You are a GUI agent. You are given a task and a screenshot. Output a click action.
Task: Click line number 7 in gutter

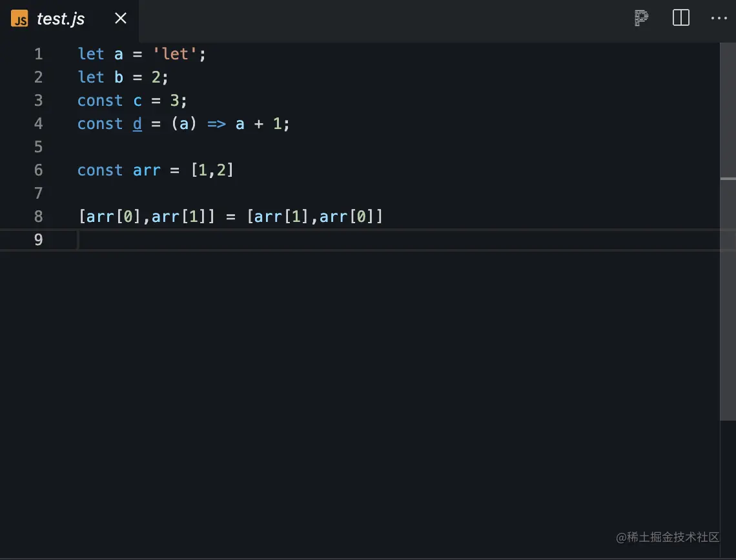39,194
